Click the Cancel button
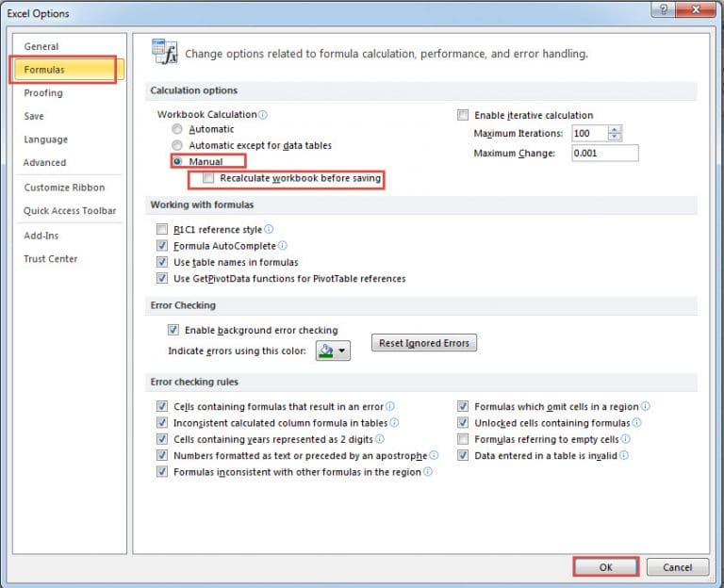724x588 pixels. 678,566
